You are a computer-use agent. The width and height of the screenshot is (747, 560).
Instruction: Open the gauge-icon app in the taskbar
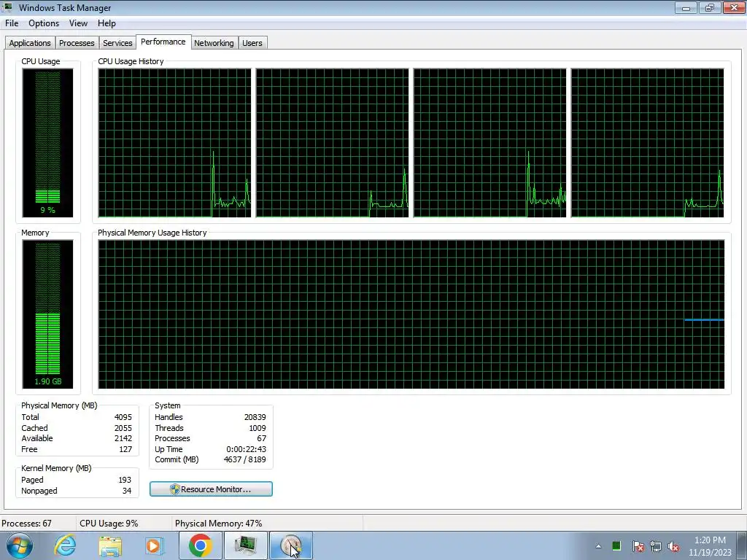tap(291, 545)
